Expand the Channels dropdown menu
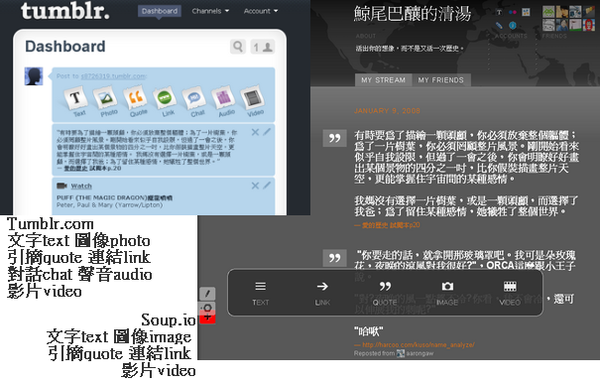Viewport: 600px width, 383px height. [210, 11]
